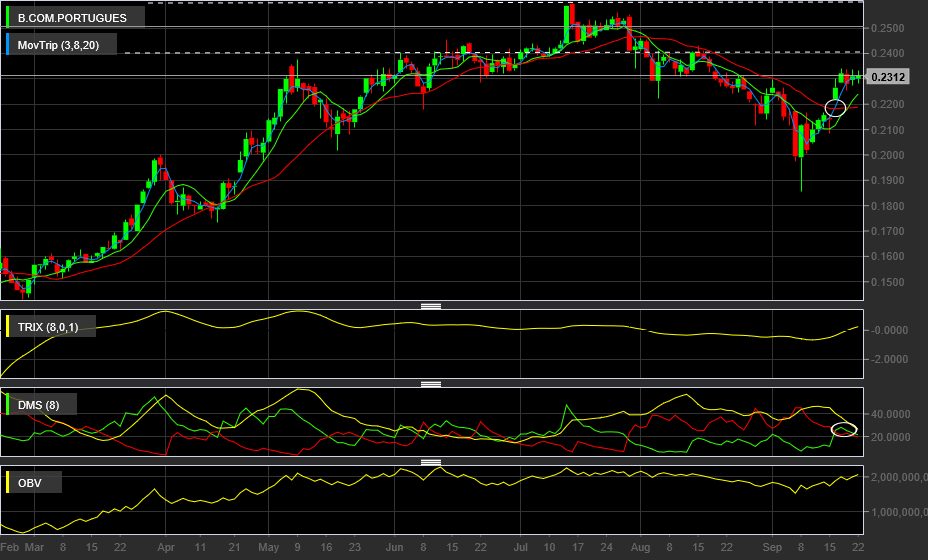928x560 pixels.
Task: Click the white circle marker on DMS panel
Action: pyautogui.click(x=843, y=430)
